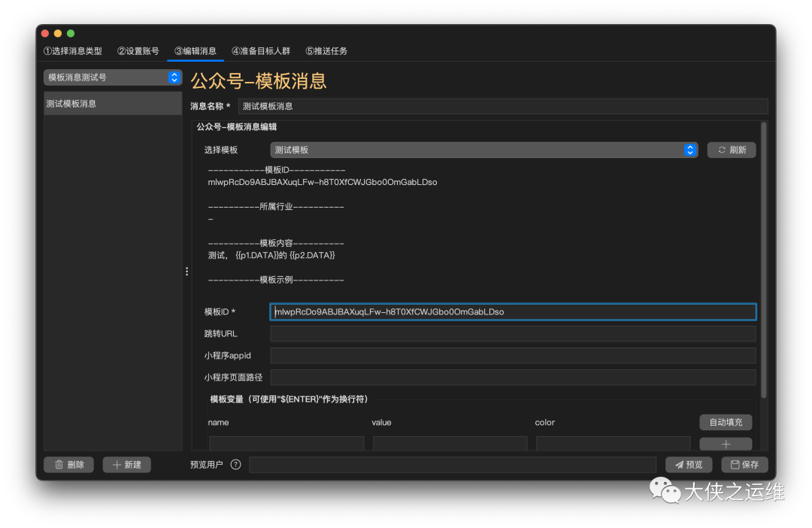Focus the 跳转URL input field

tap(513, 334)
